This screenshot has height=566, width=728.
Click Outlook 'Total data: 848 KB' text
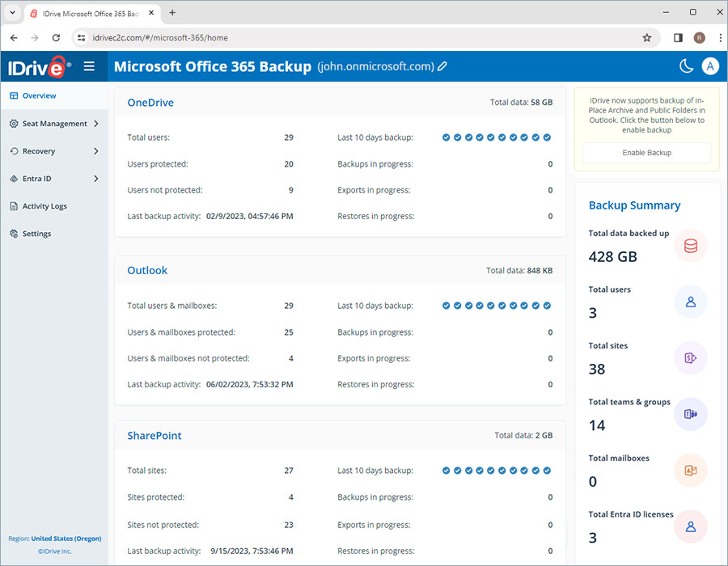pyautogui.click(x=519, y=271)
